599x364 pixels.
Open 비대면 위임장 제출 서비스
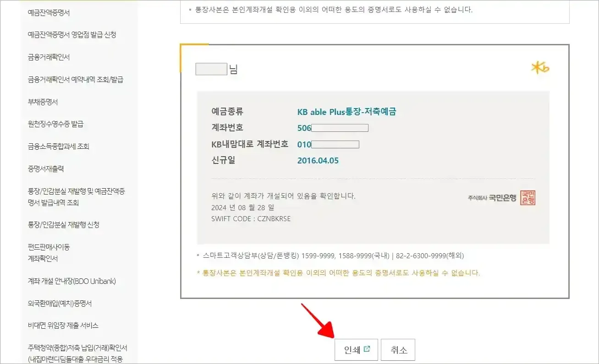tap(63, 326)
